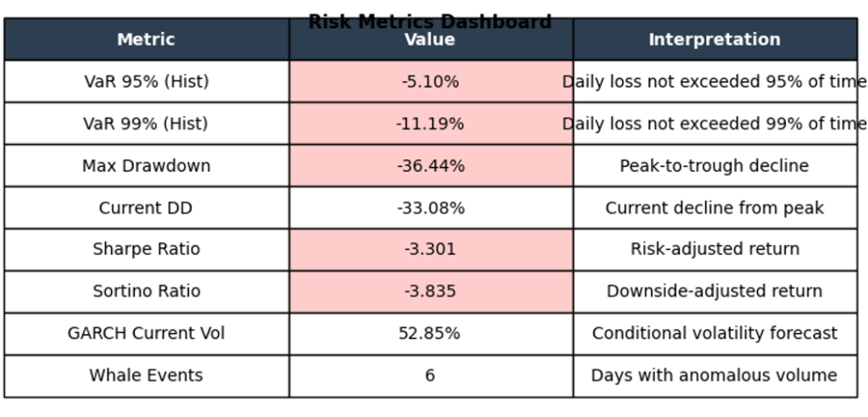Image resolution: width=868 pixels, height=417 pixels.
Task: Click the Peak-to-trough decline interpretation
Action: click(714, 166)
